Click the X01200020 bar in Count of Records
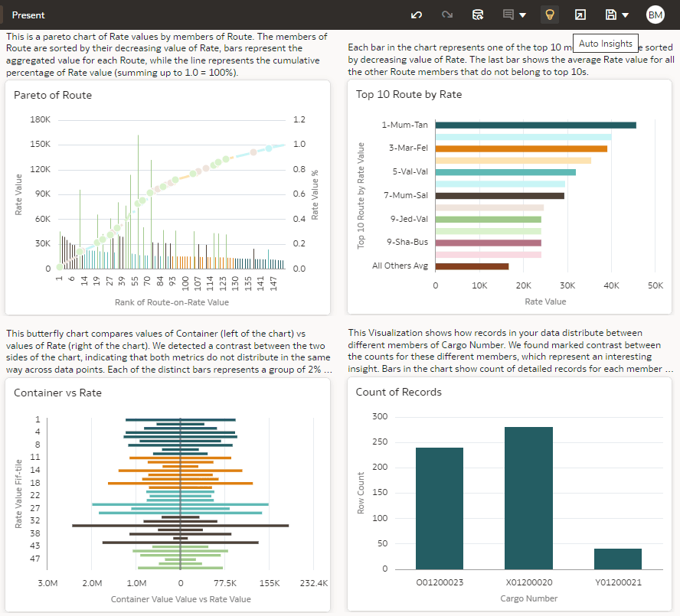 coord(528,497)
